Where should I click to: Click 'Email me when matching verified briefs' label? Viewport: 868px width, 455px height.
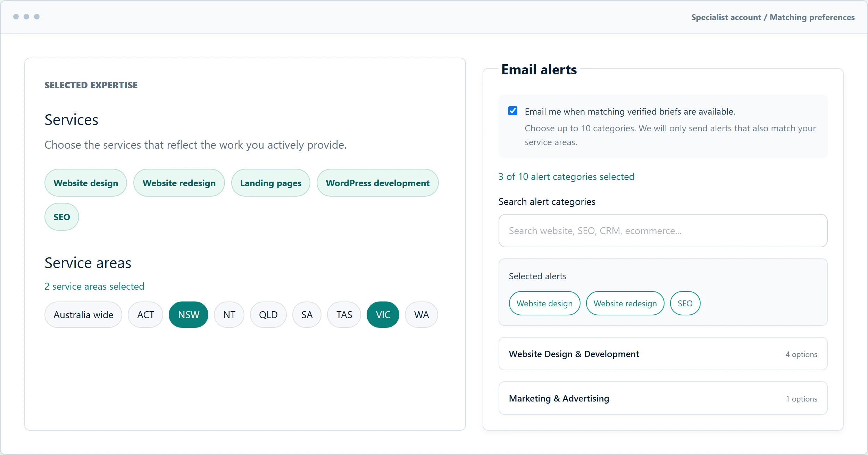tap(630, 111)
